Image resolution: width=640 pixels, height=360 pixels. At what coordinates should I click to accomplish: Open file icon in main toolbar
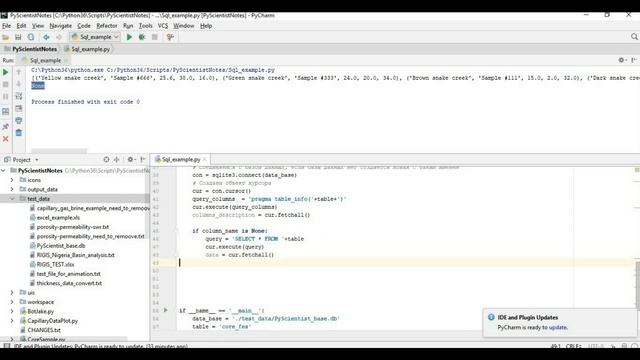coord(5,37)
